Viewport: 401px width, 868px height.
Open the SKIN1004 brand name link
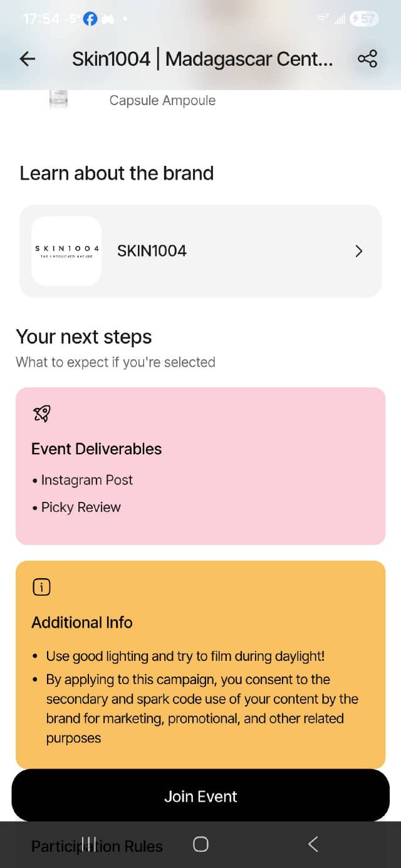click(152, 251)
